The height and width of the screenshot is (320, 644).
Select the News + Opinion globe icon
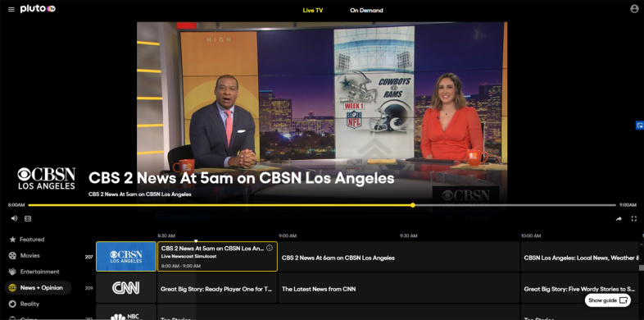[12, 288]
